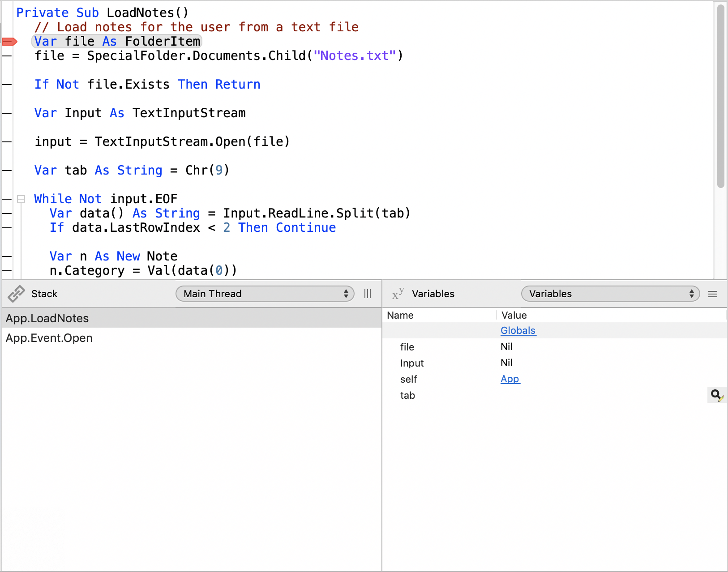Open the Main Thread stack dropdown

click(x=265, y=294)
